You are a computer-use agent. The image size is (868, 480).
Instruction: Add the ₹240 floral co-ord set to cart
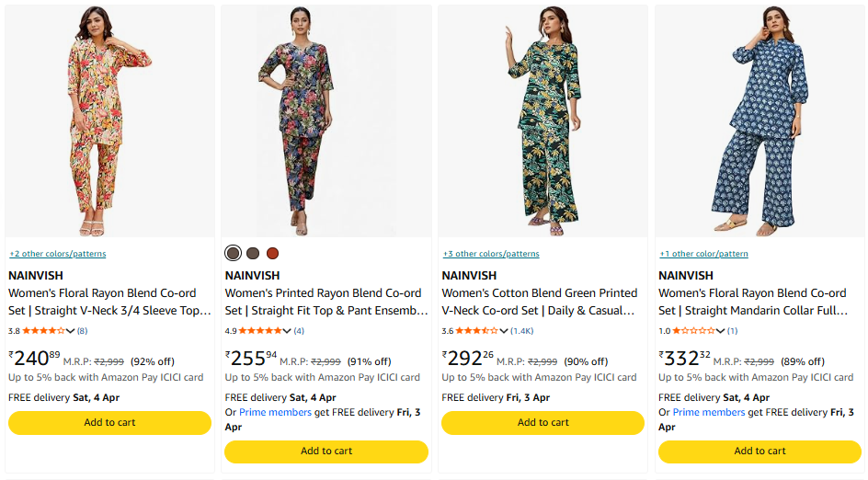click(109, 423)
